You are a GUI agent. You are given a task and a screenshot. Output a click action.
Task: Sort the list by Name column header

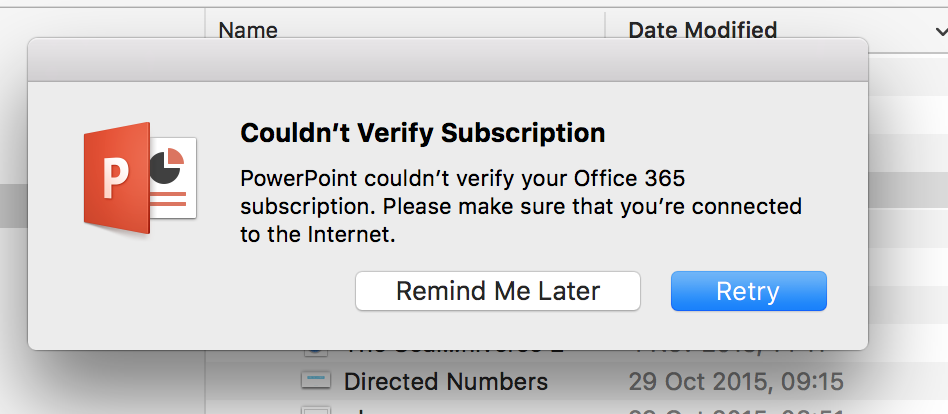click(x=248, y=30)
